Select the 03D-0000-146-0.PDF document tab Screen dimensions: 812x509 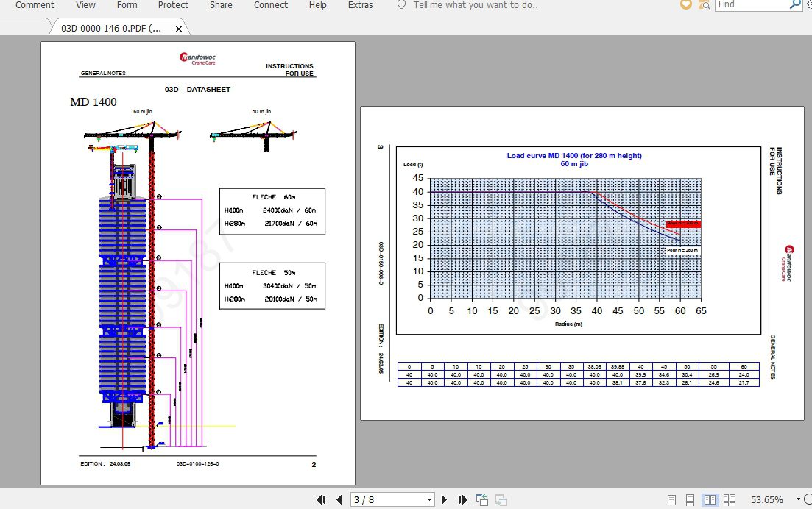click(x=112, y=29)
